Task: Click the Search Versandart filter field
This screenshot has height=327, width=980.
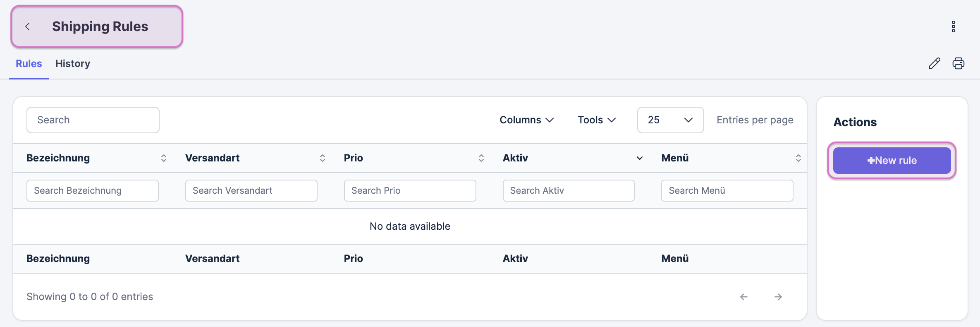Action: pos(251,190)
